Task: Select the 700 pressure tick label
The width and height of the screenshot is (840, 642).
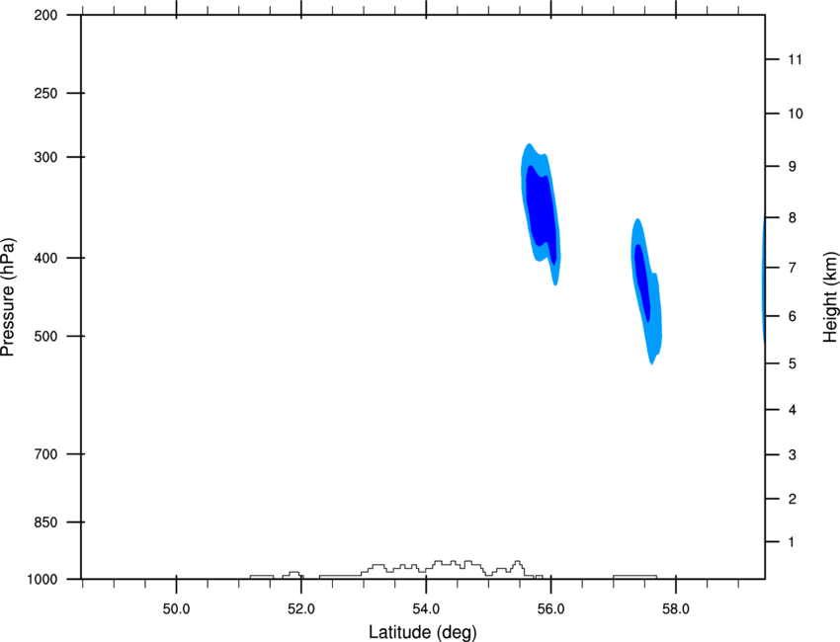Action: 45,454
